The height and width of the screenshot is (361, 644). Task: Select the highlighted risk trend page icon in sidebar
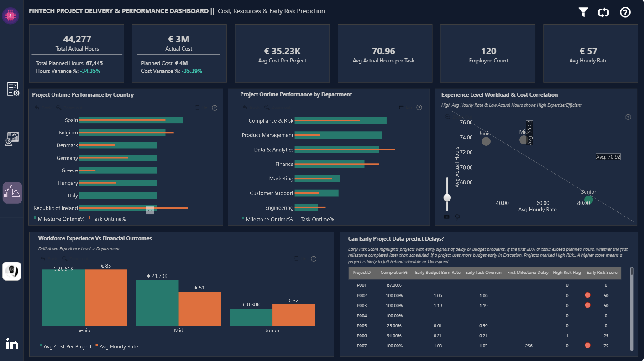pyautogui.click(x=12, y=193)
